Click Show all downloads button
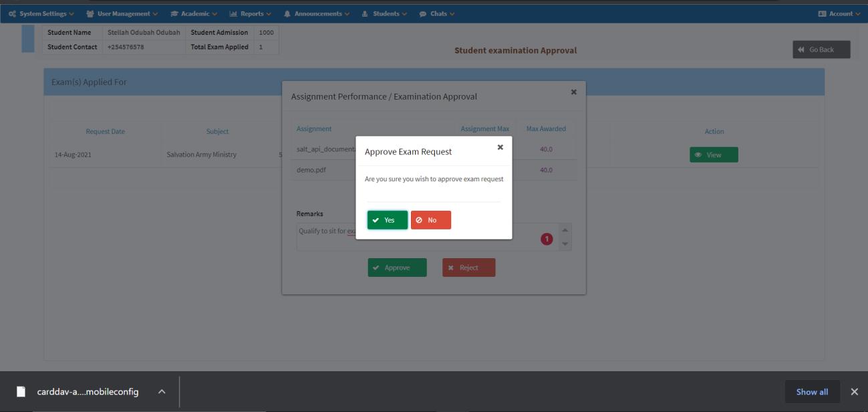The image size is (868, 412). tap(811, 392)
